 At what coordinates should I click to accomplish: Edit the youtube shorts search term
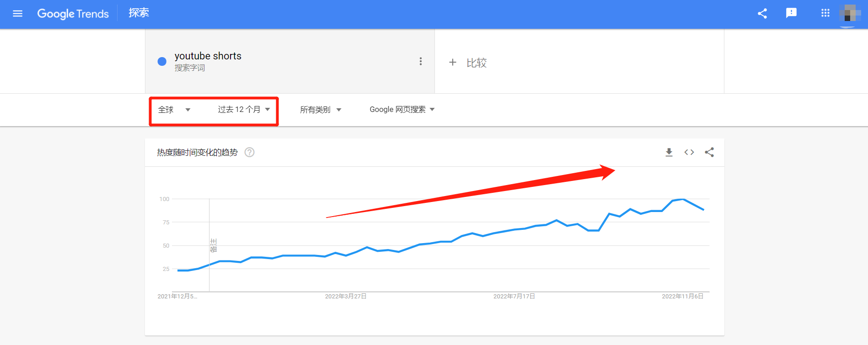pyautogui.click(x=208, y=56)
